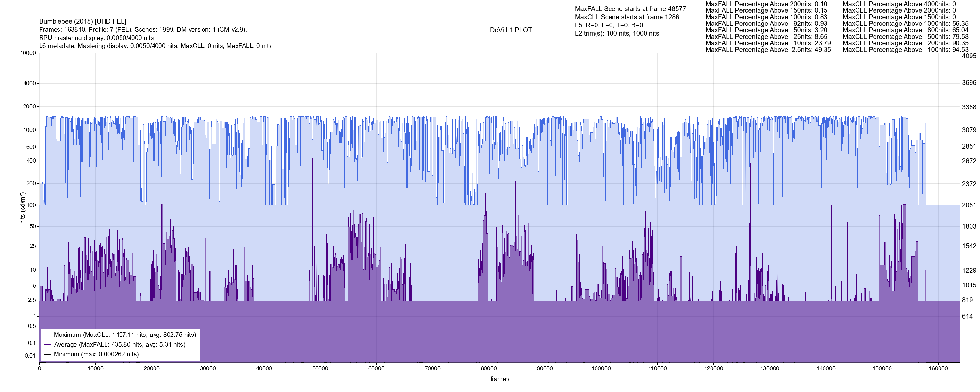Click the 'MaxFALL Scene starts at frame 48577' text
Screen dimensions: 980x392
(x=630, y=9)
